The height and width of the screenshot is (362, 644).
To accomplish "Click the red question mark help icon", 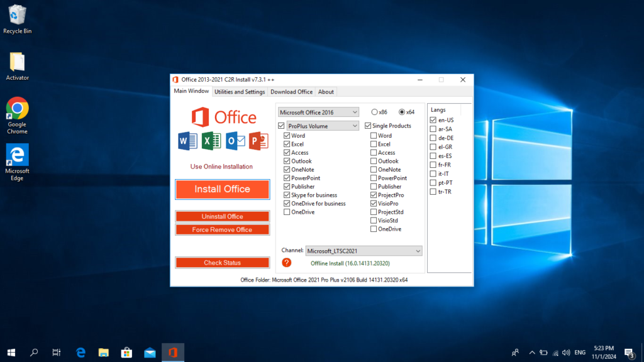I will 286,263.
